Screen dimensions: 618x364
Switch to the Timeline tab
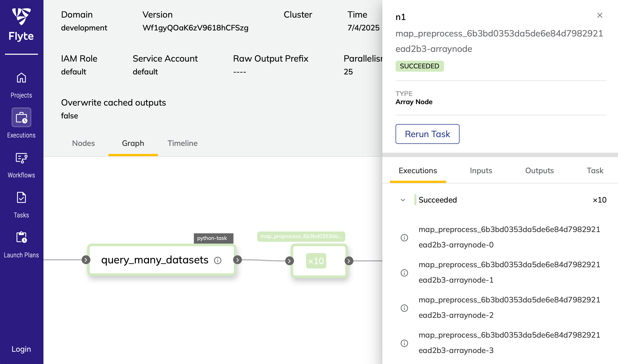click(x=182, y=143)
